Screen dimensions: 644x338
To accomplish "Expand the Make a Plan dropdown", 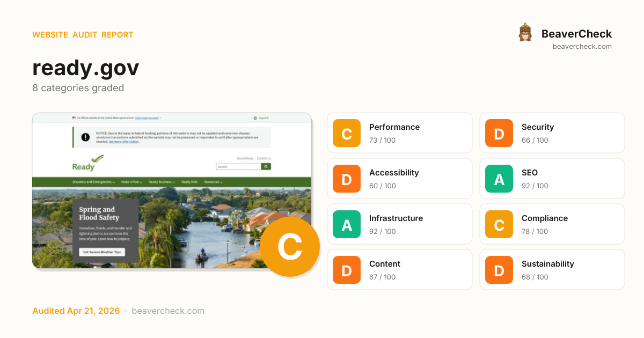I will click(131, 182).
